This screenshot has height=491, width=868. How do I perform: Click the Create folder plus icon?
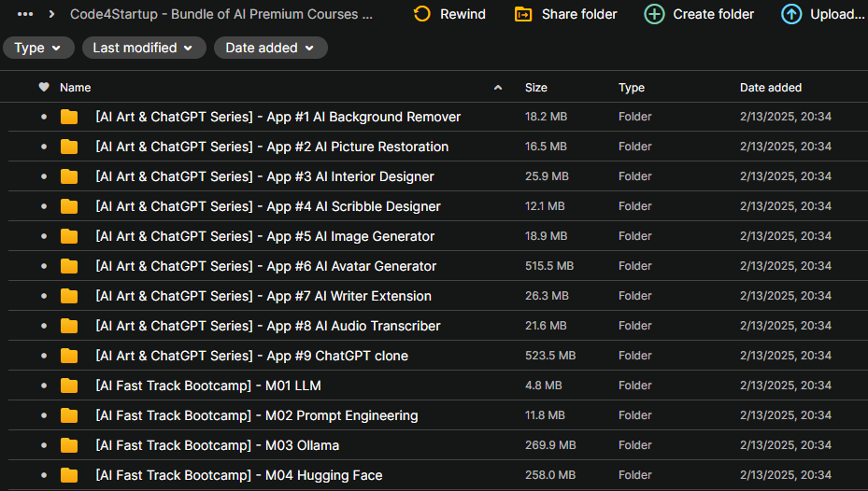654,14
